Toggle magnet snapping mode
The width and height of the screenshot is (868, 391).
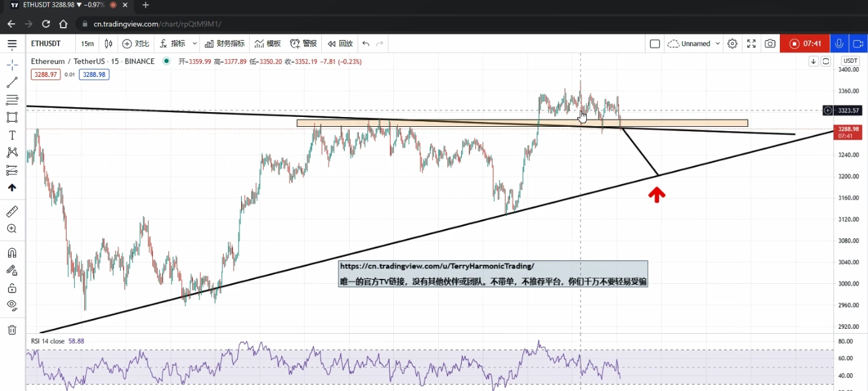[12, 253]
